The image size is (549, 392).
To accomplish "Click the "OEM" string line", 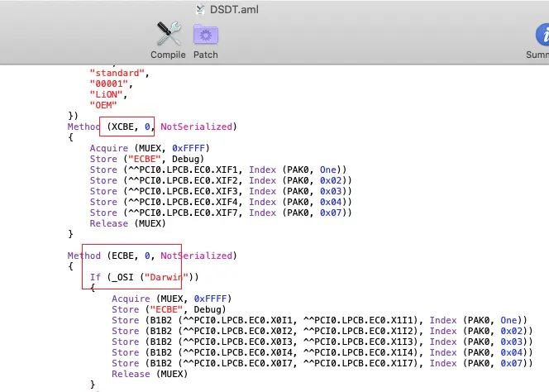I will coord(103,106).
